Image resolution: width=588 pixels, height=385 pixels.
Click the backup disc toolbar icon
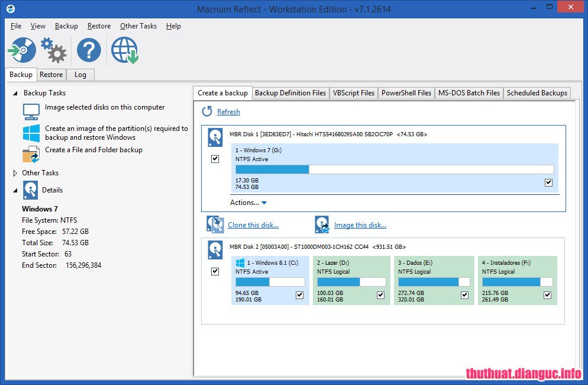(22, 50)
